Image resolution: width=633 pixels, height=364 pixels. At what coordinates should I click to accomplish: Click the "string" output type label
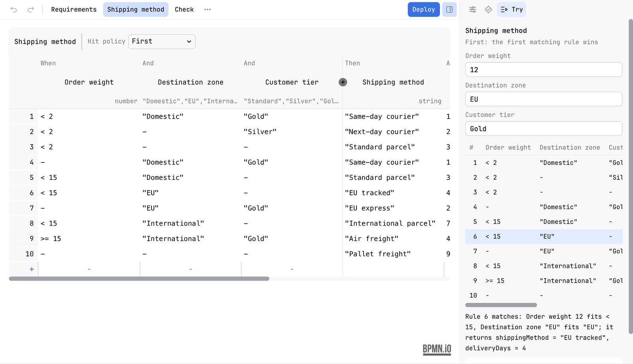(x=430, y=101)
